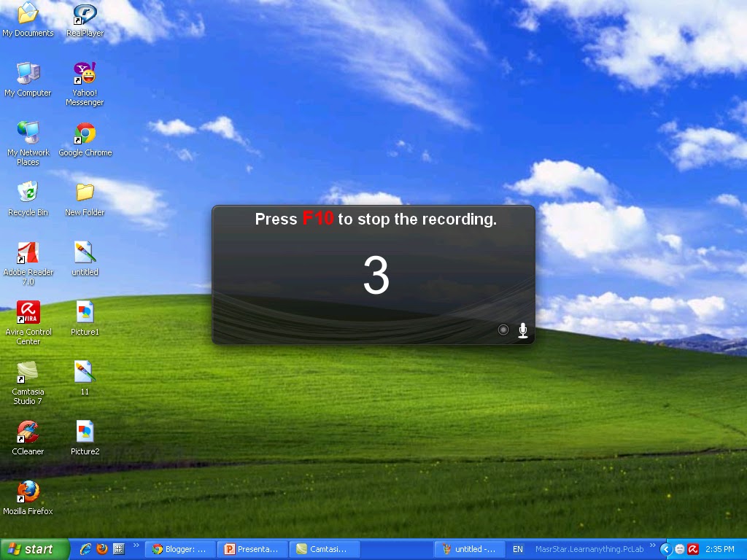Select the Picture1 file icon

(85, 318)
